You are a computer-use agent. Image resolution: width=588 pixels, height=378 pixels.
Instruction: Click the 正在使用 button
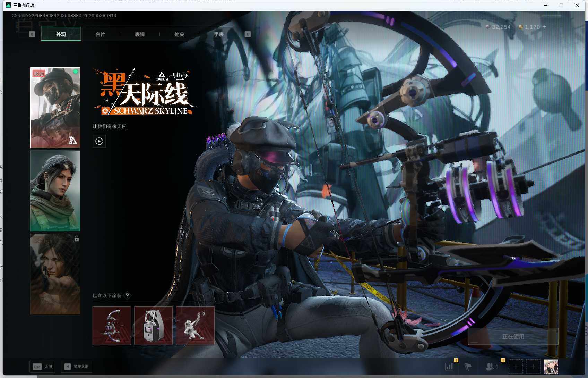pyautogui.click(x=513, y=336)
